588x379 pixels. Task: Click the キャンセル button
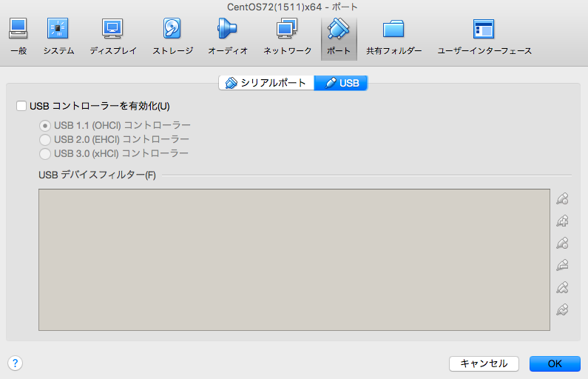[x=484, y=363]
